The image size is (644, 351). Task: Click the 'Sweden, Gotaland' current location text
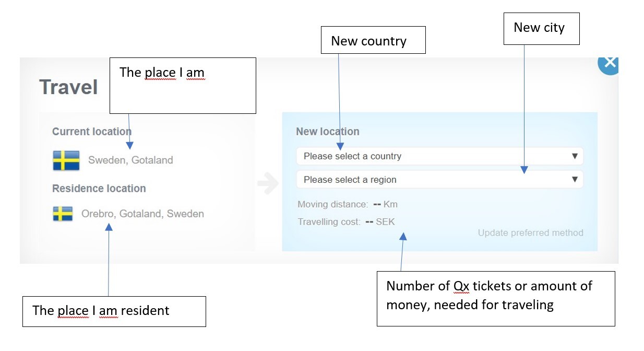(130, 160)
